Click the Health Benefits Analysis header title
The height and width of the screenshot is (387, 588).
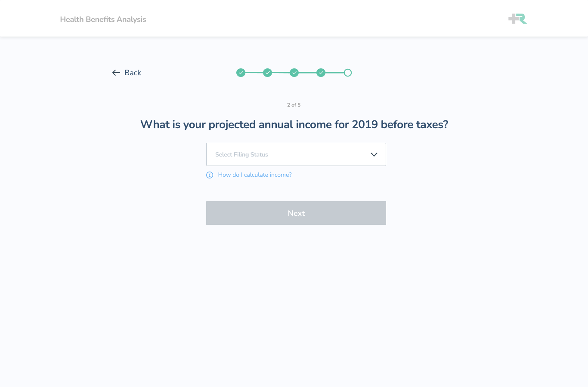103,19
